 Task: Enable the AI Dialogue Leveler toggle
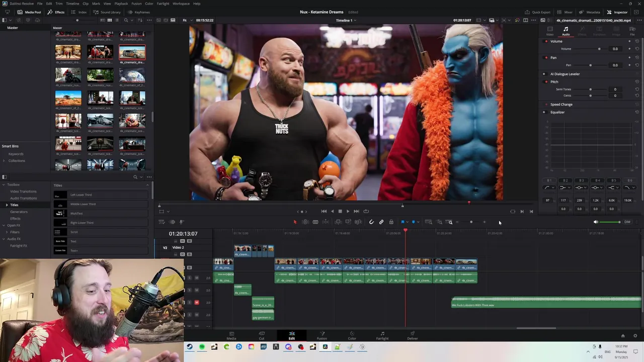544,74
